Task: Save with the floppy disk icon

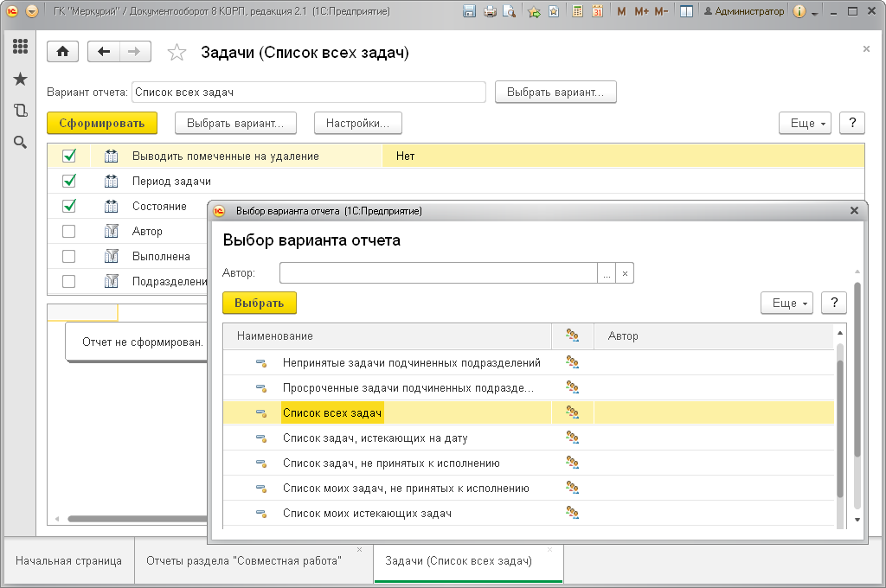Action: (469, 11)
